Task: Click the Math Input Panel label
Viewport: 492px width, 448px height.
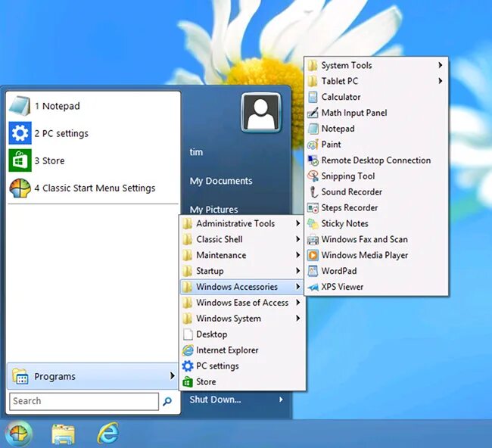Action: pos(354,113)
